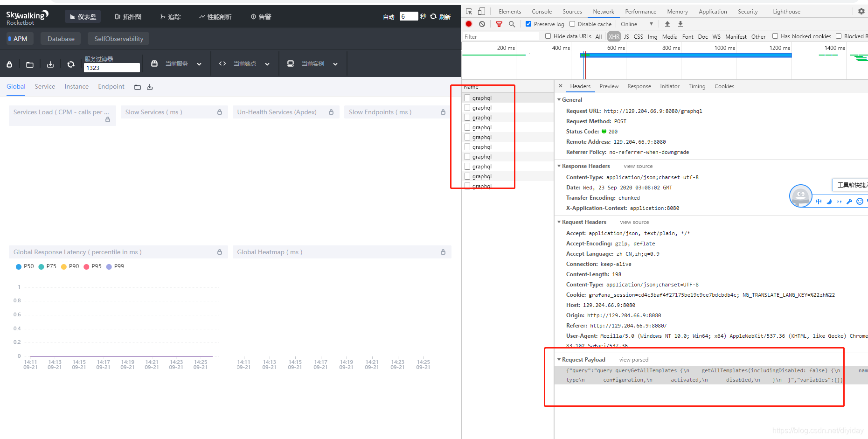Click view parsed link under Request Payload
The width and height of the screenshot is (868, 439).
[633, 360]
